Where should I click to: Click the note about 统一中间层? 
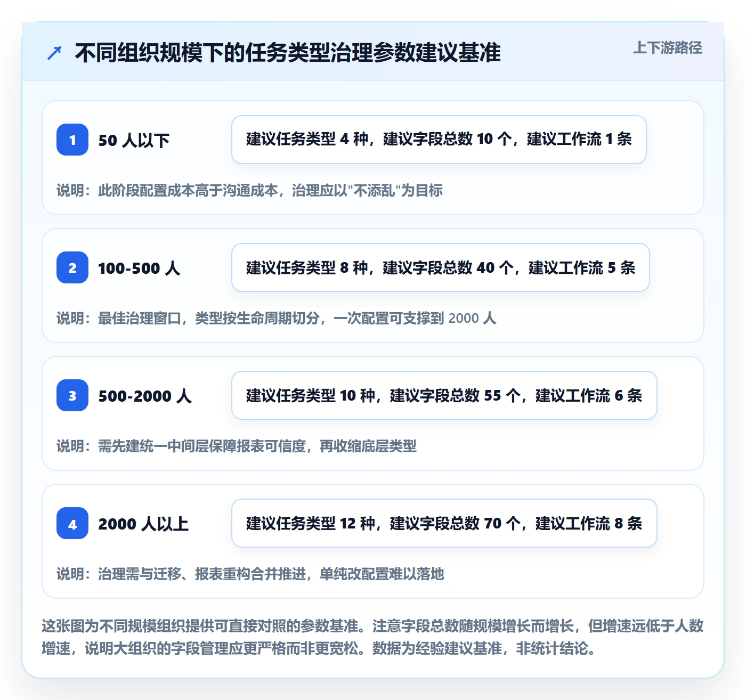click(237, 446)
